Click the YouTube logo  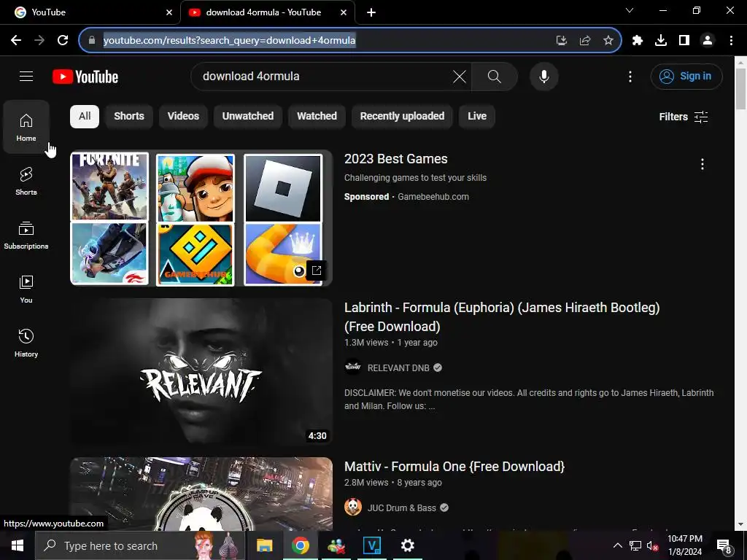(x=85, y=77)
